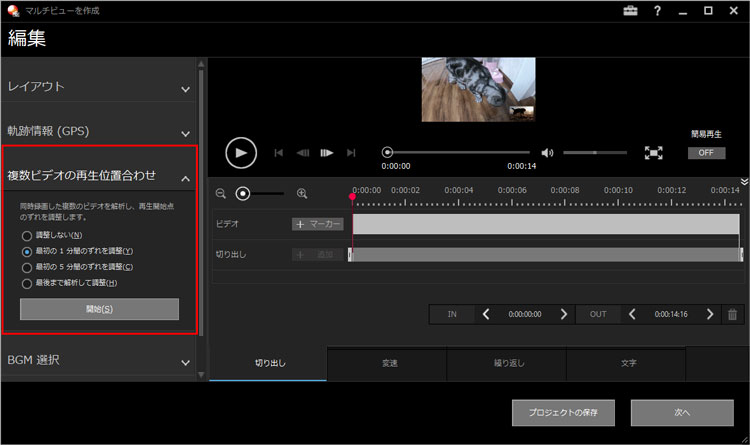Click the round Play button
Screen dimensions: 750x445
pyautogui.click(x=240, y=152)
